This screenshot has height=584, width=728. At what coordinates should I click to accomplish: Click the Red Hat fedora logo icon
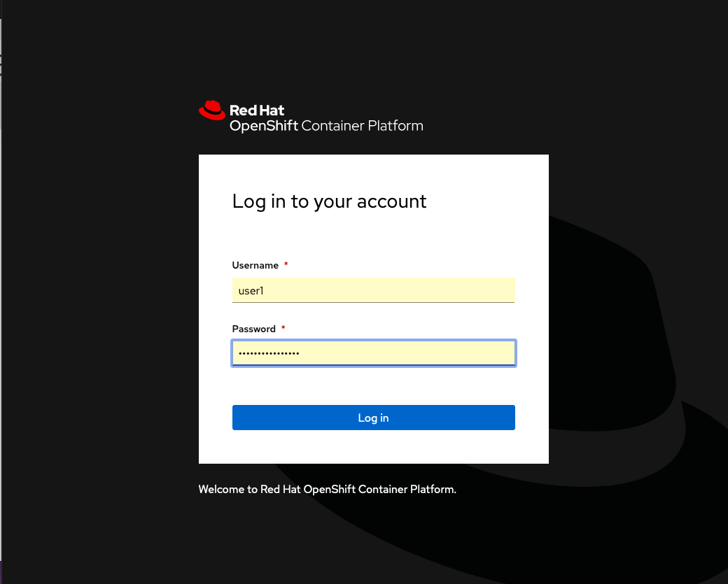pyautogui.click(x=212, y=111)
